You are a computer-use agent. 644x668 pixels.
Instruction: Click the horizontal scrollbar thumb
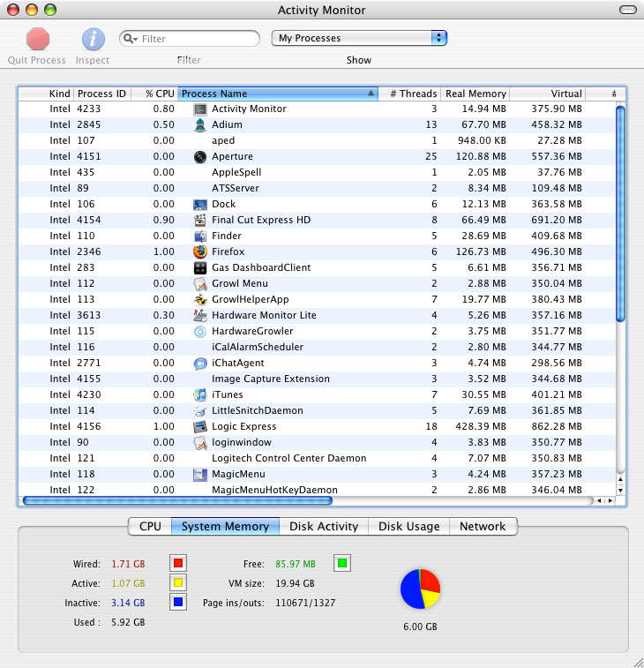pyautogui.click(x=177, y=500)
